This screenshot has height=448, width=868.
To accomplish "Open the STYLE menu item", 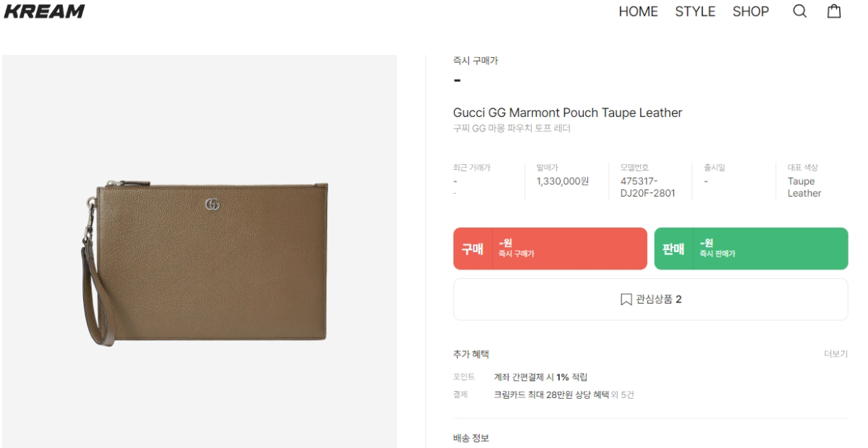I will coord(695,12).
